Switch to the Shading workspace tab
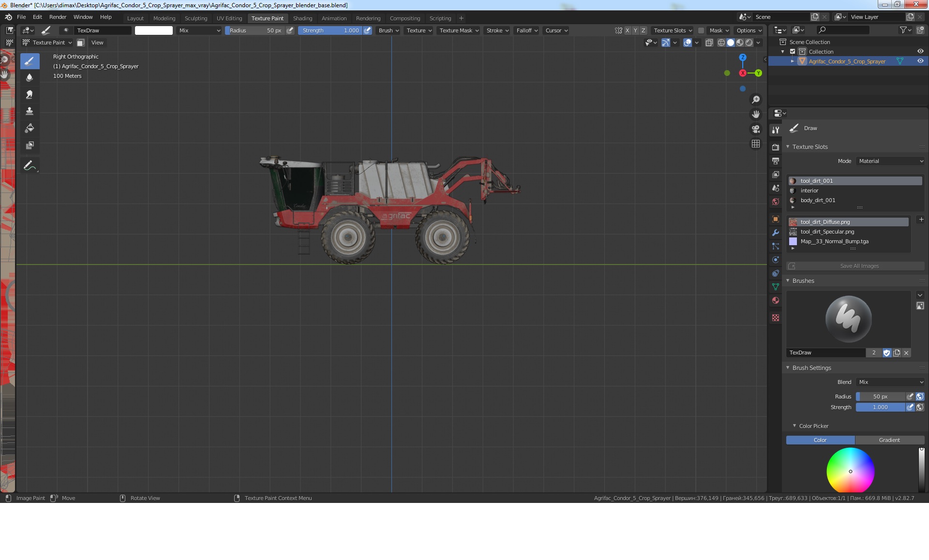929x560 pixels. tap(302, 18)
